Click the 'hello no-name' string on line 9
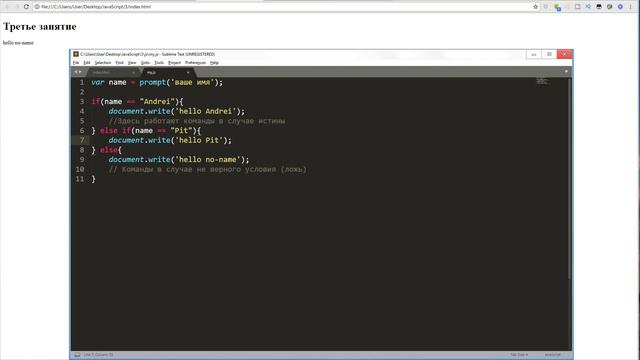This screenshot has width=640, height=360. point(208,160)
